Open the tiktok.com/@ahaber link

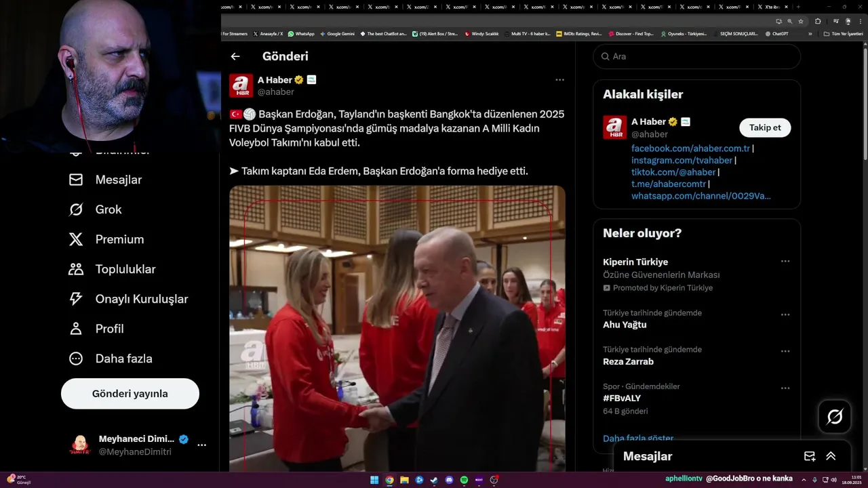[x=673, y=172]
